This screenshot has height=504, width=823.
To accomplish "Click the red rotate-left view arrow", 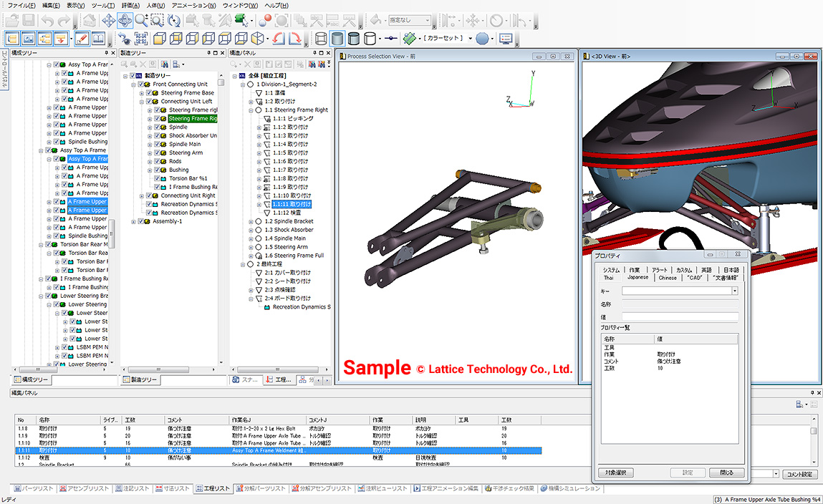I will (x=277, y=38).
